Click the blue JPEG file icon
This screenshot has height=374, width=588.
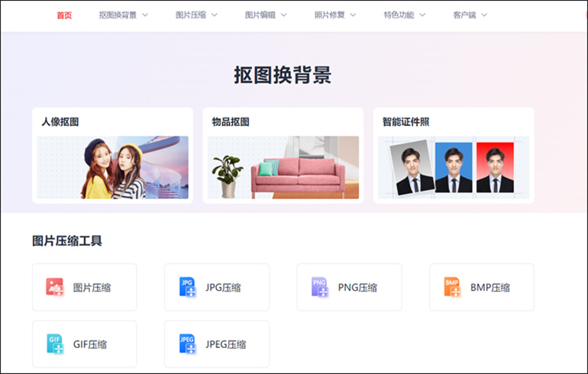tap(188, 344)
